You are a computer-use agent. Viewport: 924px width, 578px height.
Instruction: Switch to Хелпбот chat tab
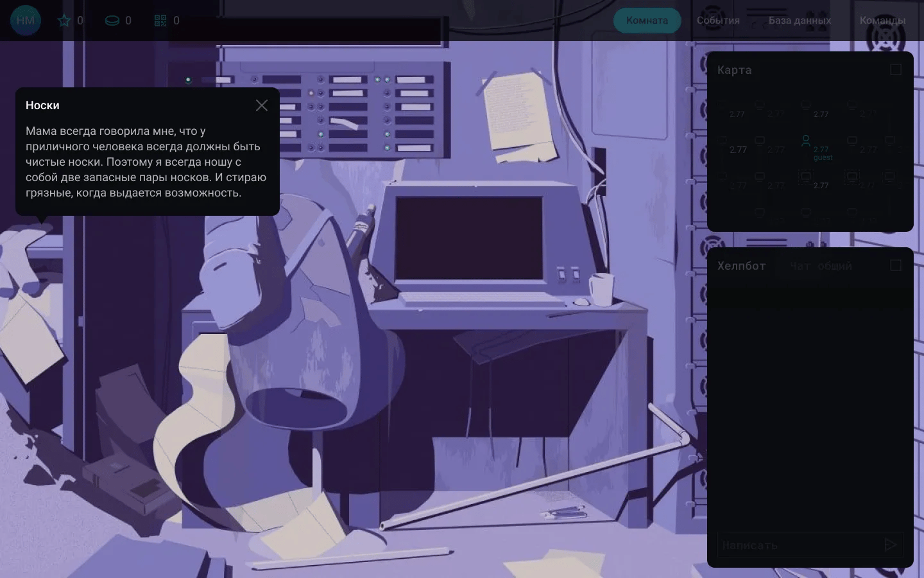pyautogui.click(x=741, y=266)
